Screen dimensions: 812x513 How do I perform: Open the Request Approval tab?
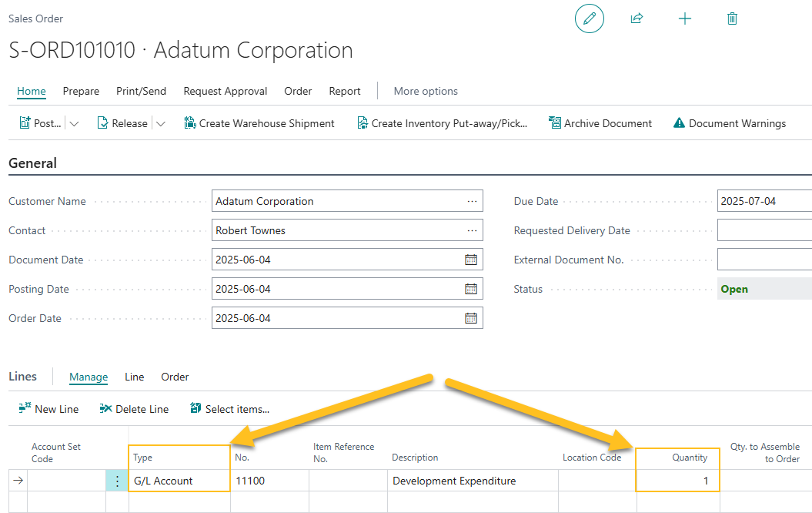(225, 91)
